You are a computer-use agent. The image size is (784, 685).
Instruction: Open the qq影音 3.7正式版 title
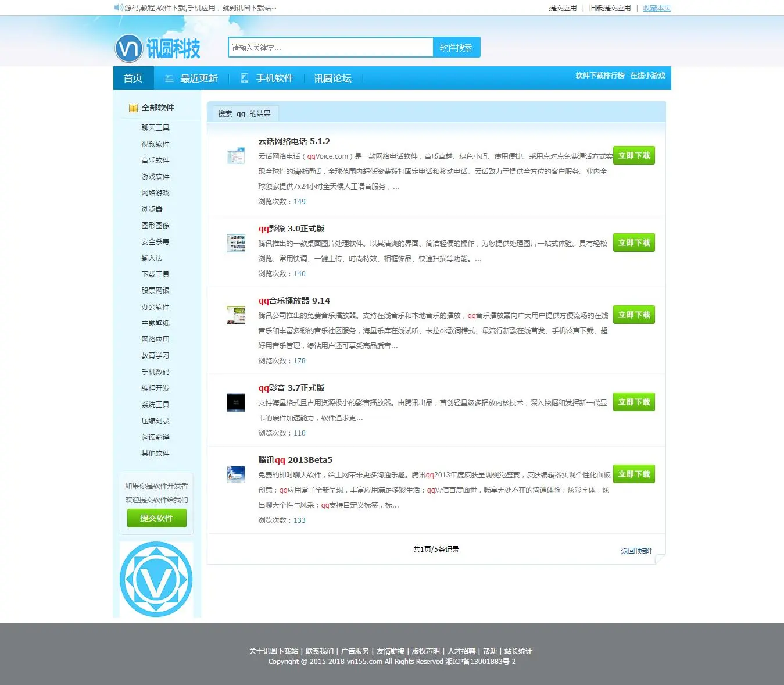[291, 388]
